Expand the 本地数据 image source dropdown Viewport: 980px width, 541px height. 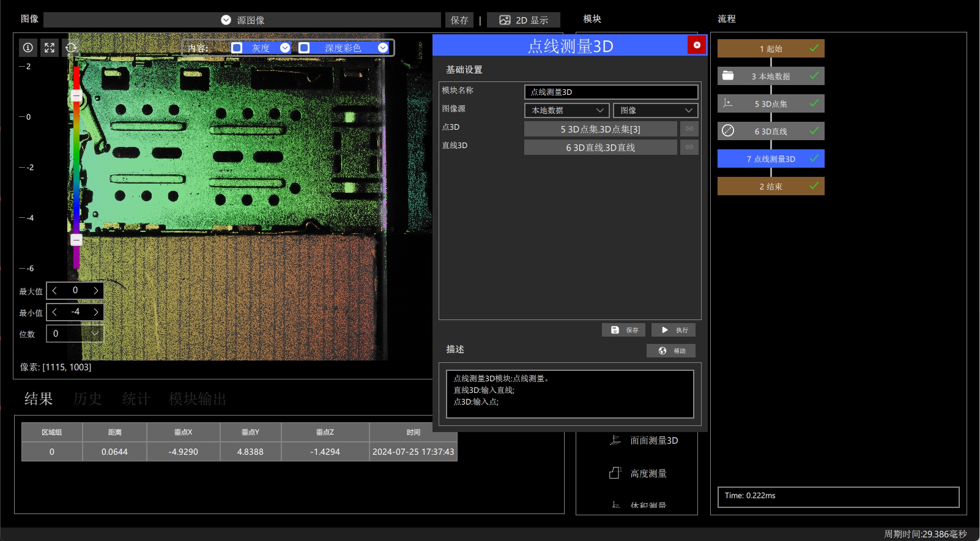[567, 111]
